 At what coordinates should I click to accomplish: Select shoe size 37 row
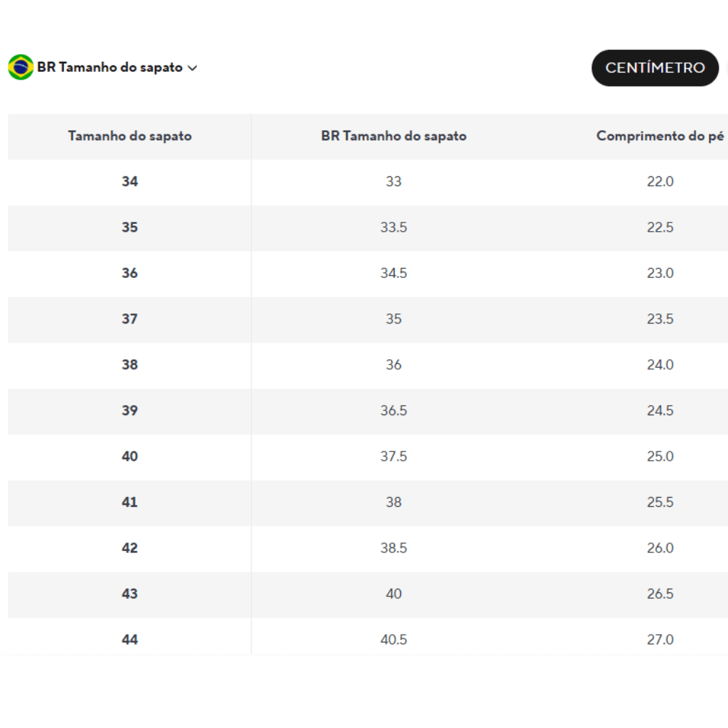(x=368, y=319)
